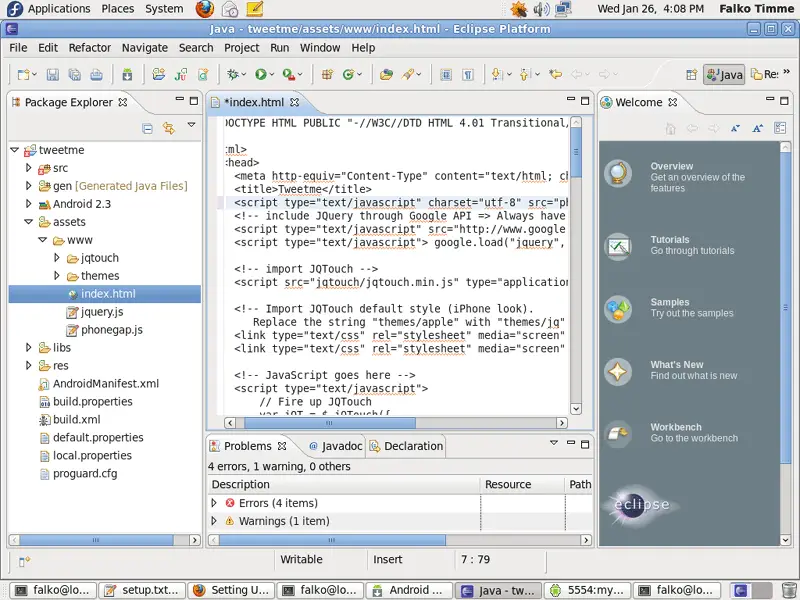
Task: Click the editor vertical scrollbar thumb
Action: [576, 152]
